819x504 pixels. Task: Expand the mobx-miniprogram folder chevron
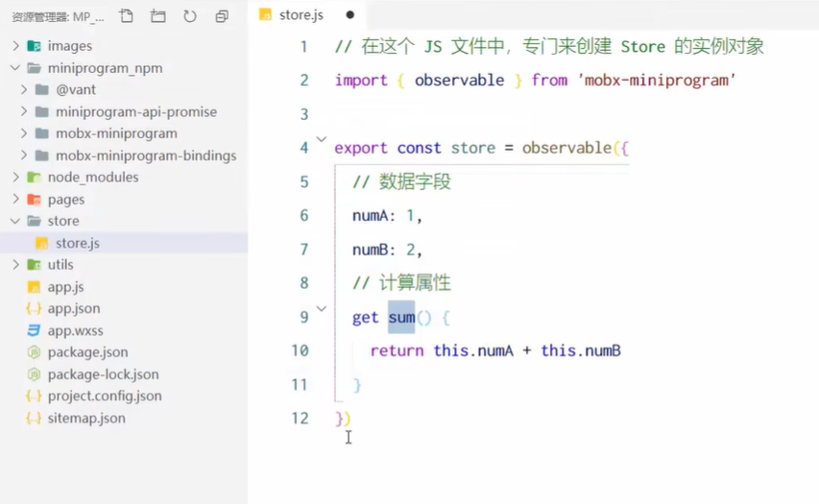pyautogui.click(x=23, y=133)
